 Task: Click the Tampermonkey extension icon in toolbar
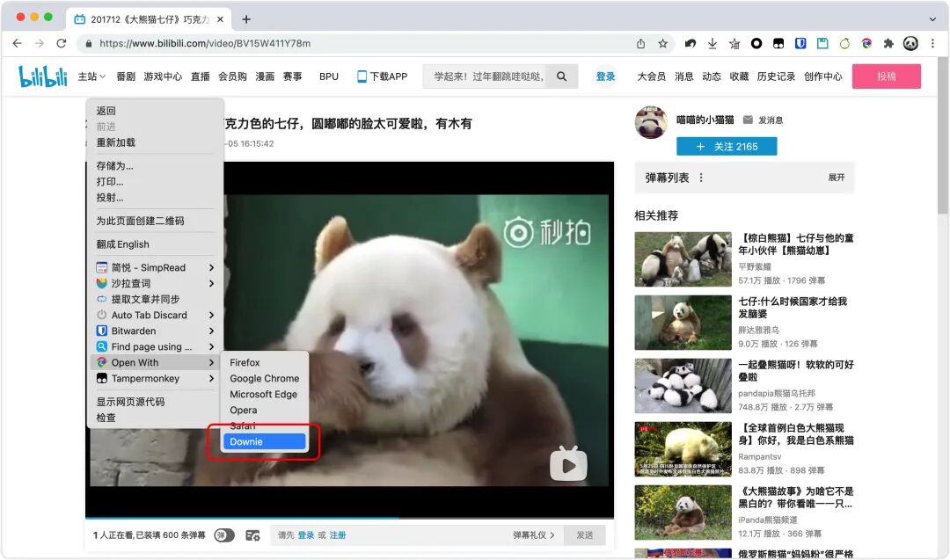(778, 44)
